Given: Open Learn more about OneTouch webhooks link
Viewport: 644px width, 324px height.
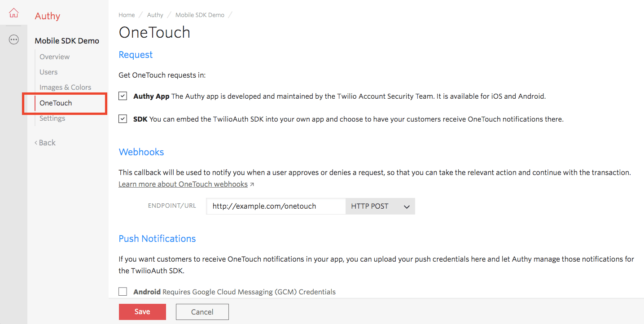Looking at the screenshot, I should tap(183, 184).
